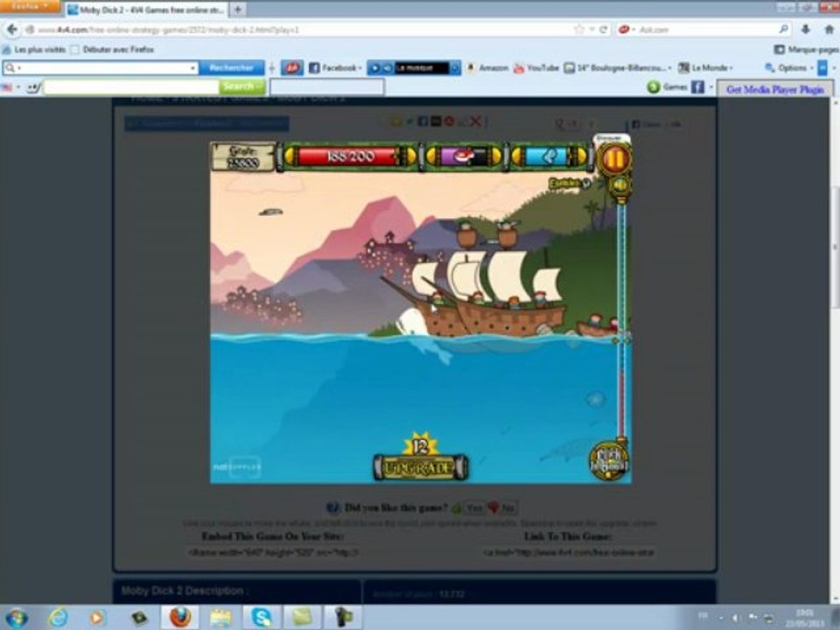Open the orange Firefox menu button
The width and height of the screenshot is (840, 630).
tap(31, 6)
